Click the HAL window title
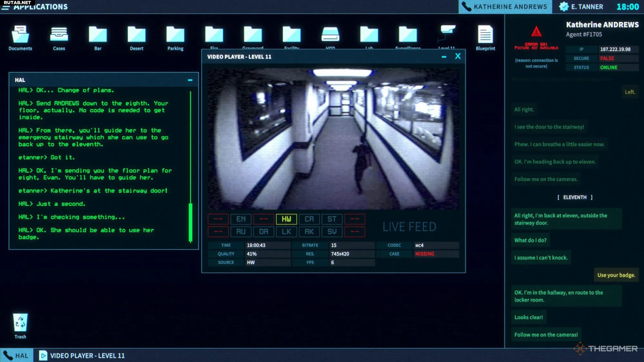The height and width of the screenshot is (362, 644). pos(20,80)
